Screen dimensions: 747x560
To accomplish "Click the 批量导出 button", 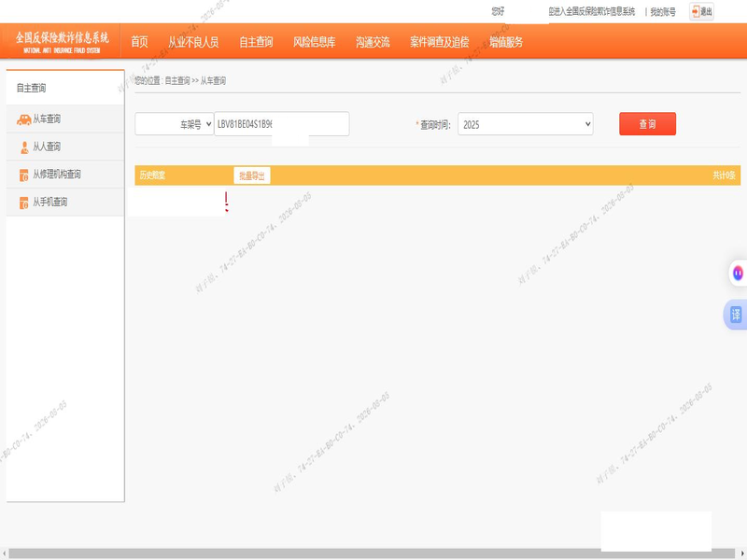I will (252, 175).
